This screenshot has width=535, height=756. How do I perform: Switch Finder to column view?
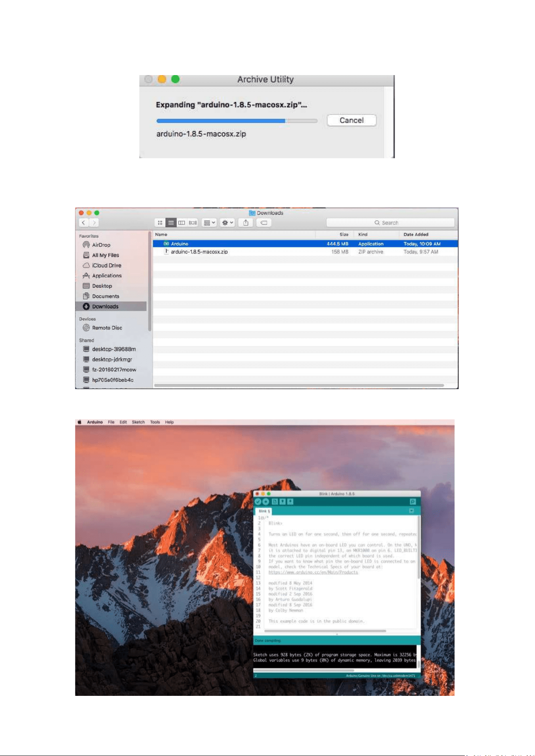182,223
